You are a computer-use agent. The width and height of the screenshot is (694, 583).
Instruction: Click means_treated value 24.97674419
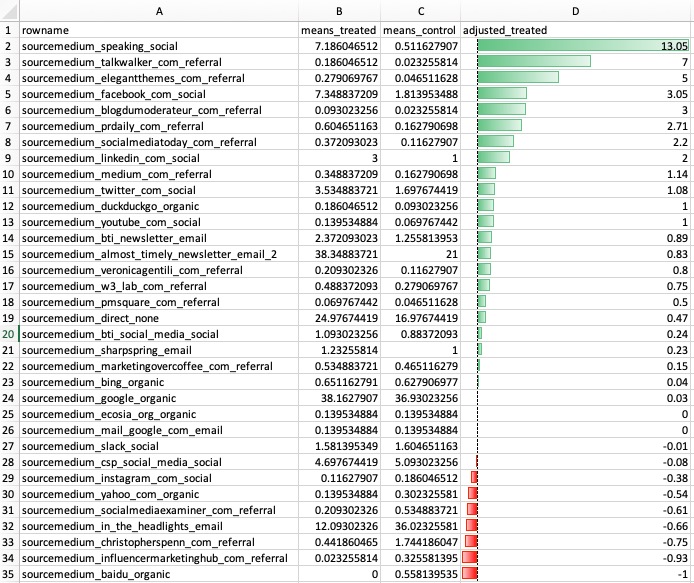tap(339, 318)
